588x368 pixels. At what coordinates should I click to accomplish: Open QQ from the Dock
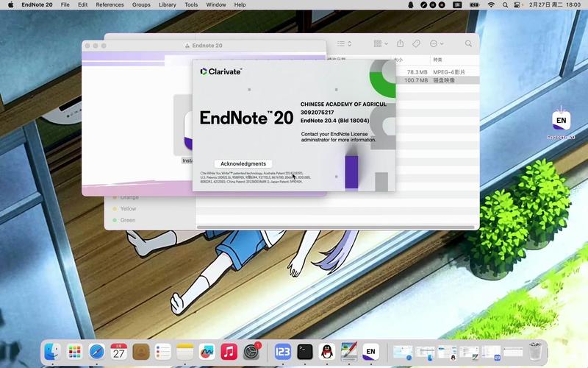pyautogui.click(x=326, y=352)
